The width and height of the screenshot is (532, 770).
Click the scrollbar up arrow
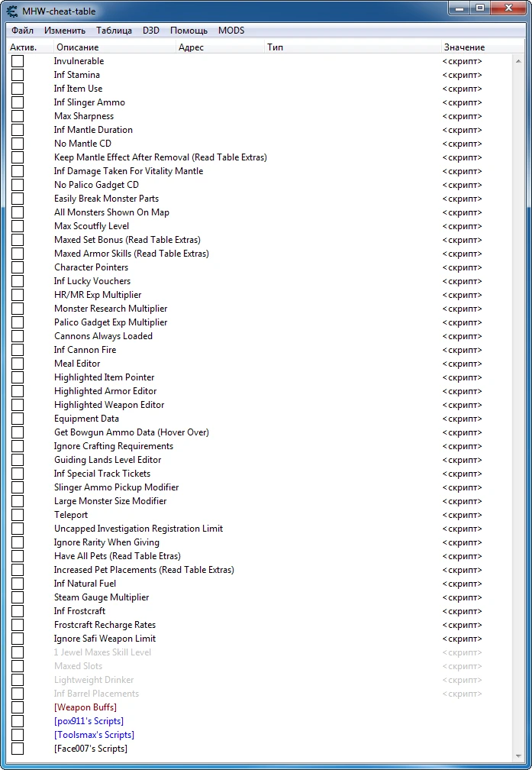[x=517, y=61]
